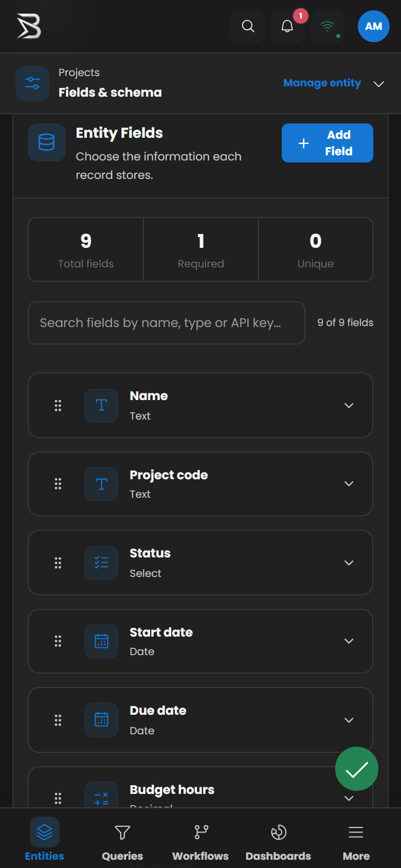401x868 pixels.
Task: Open the AM user avatar menu
Action: 374,26
